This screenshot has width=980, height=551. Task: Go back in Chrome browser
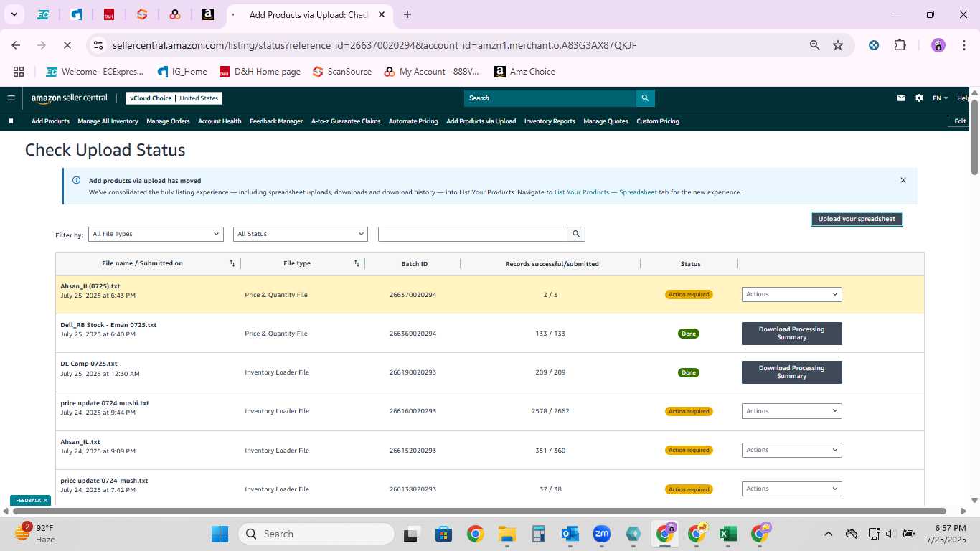click(16, 45)
